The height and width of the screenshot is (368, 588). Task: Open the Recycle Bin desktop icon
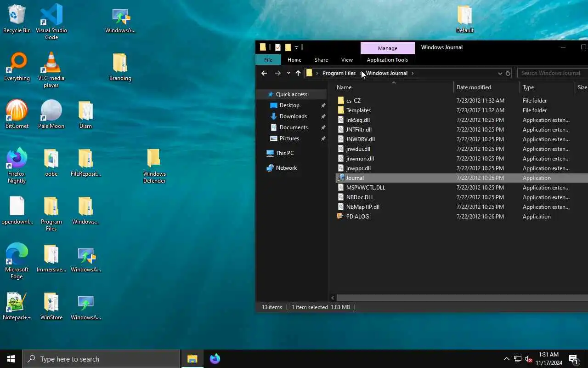tap(17, 19)
